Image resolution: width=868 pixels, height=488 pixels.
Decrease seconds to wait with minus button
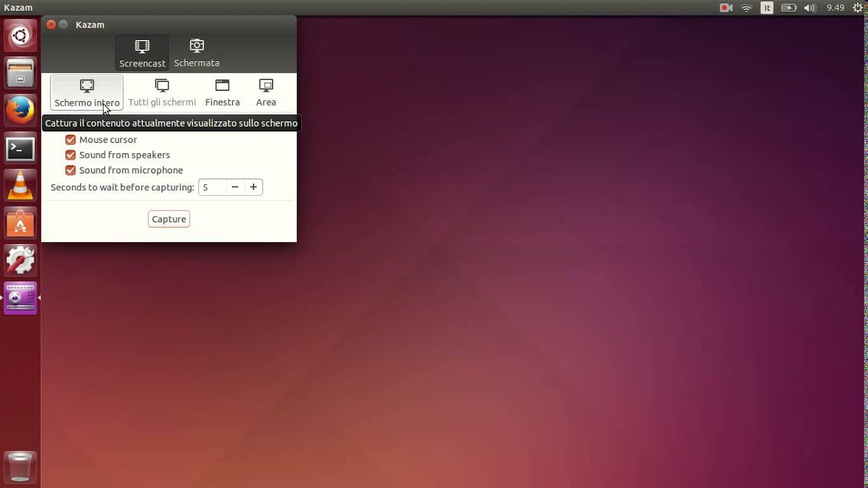[235, 187]
